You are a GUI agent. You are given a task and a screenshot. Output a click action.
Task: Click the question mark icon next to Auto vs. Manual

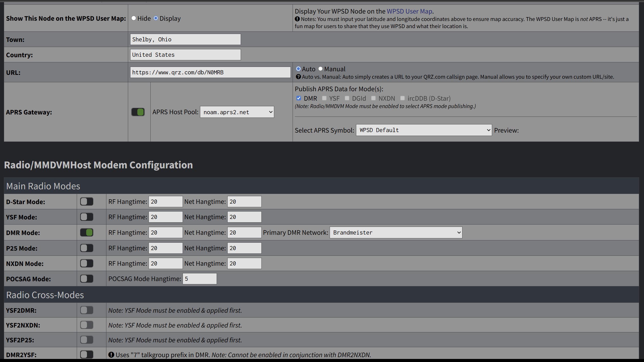[x=298, y=77]
